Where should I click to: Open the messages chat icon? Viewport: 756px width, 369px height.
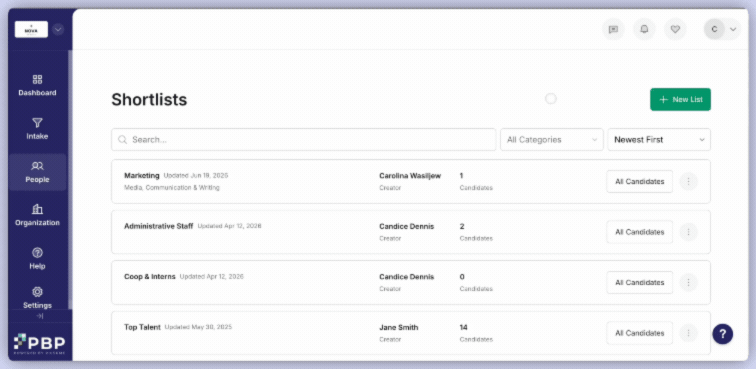(x=613, y=29)
